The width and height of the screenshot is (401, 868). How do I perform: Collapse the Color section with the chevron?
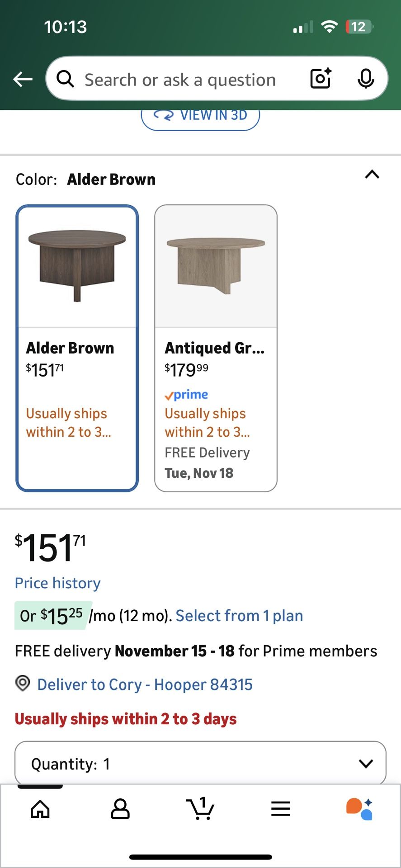coord(372,175)
